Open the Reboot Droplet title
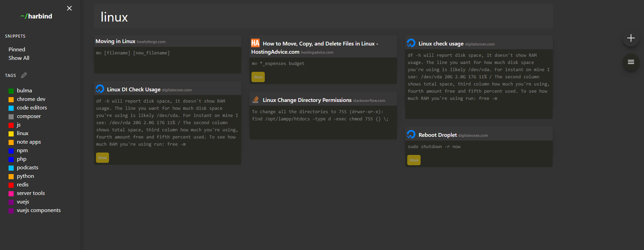The height and width of the screenshot is (250, 644). pos(438,135)
